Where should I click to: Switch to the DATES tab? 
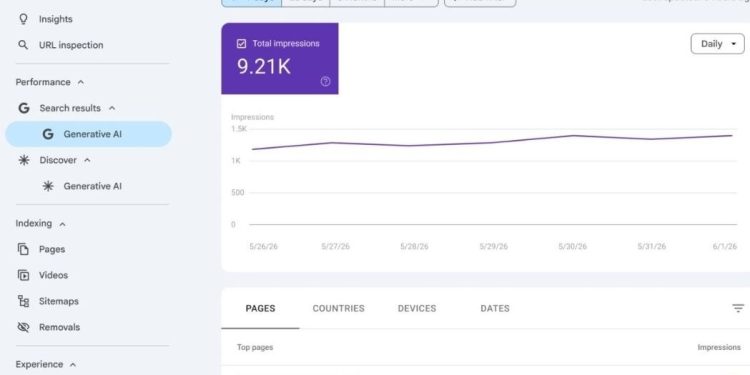pyautogui.click(x=495, y=309)
